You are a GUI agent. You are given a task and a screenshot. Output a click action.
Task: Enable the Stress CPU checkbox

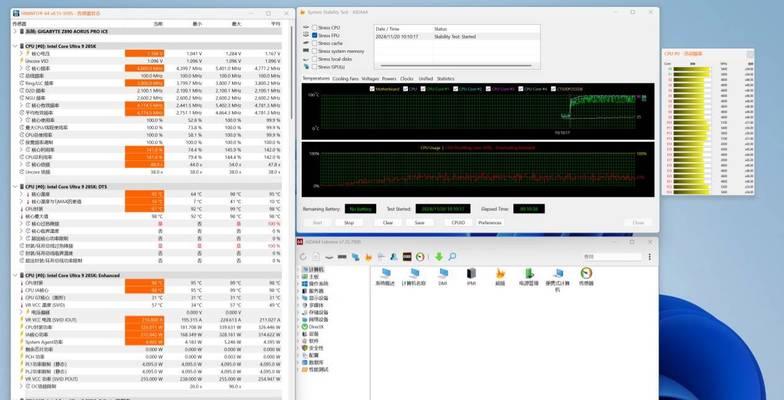[314, 28]
